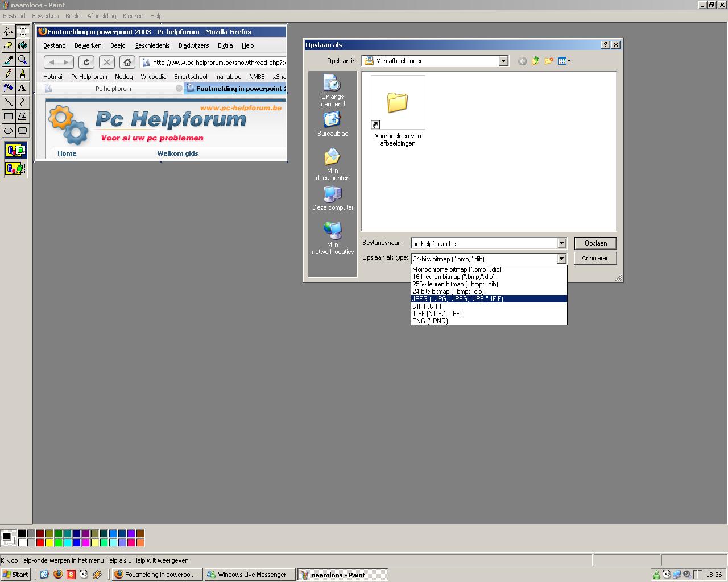Go back in Save As dialog
Image resolution: width=728 pixels, height=582 pixels.
click(x=522, y=61)
